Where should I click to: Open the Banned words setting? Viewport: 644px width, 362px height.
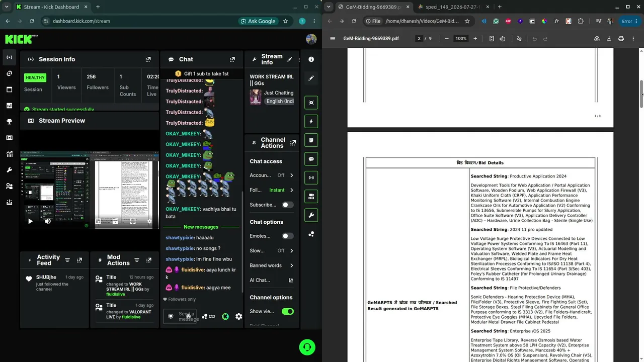272,265
